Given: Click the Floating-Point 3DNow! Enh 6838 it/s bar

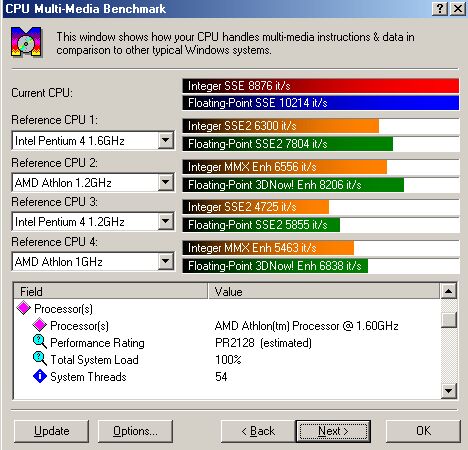Looking at the screenshot, I should (x=275, y=266).
